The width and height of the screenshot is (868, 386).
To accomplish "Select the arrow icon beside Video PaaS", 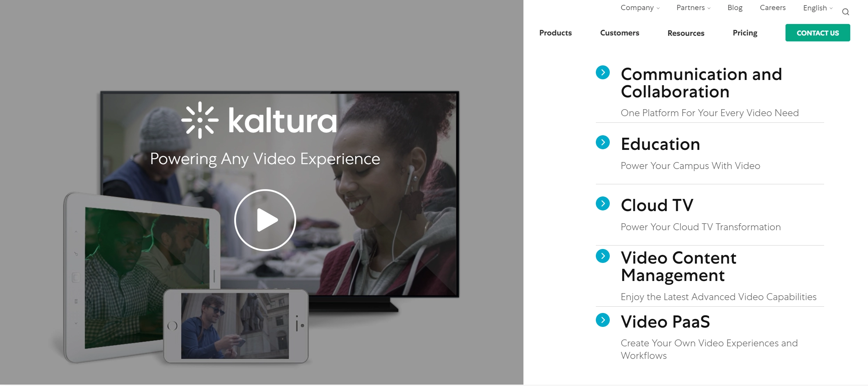I will click(602, 321).
